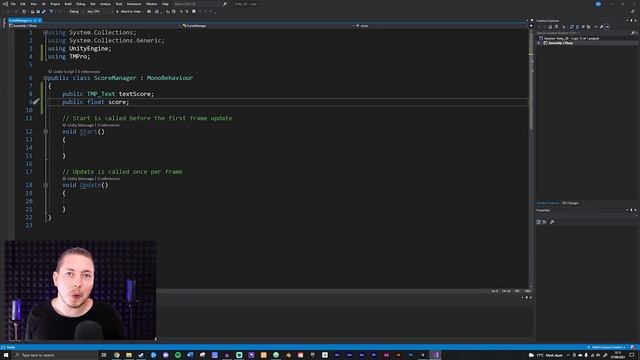Click the Visual Studio search box

tap(200, 4)
